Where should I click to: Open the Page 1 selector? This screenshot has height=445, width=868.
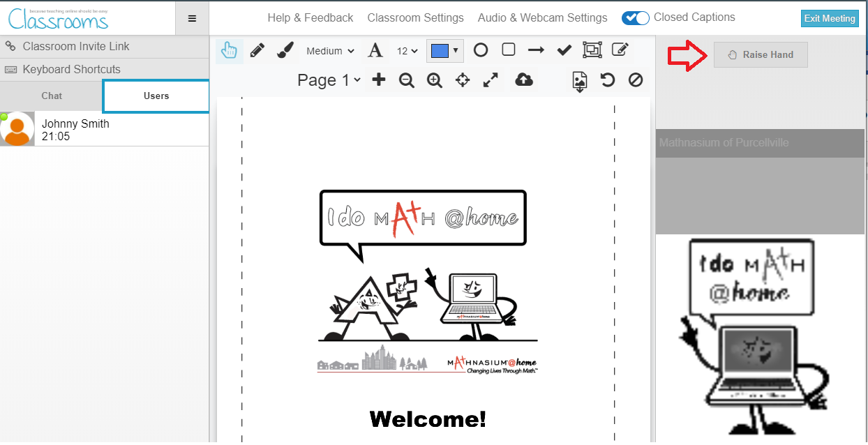328,80
